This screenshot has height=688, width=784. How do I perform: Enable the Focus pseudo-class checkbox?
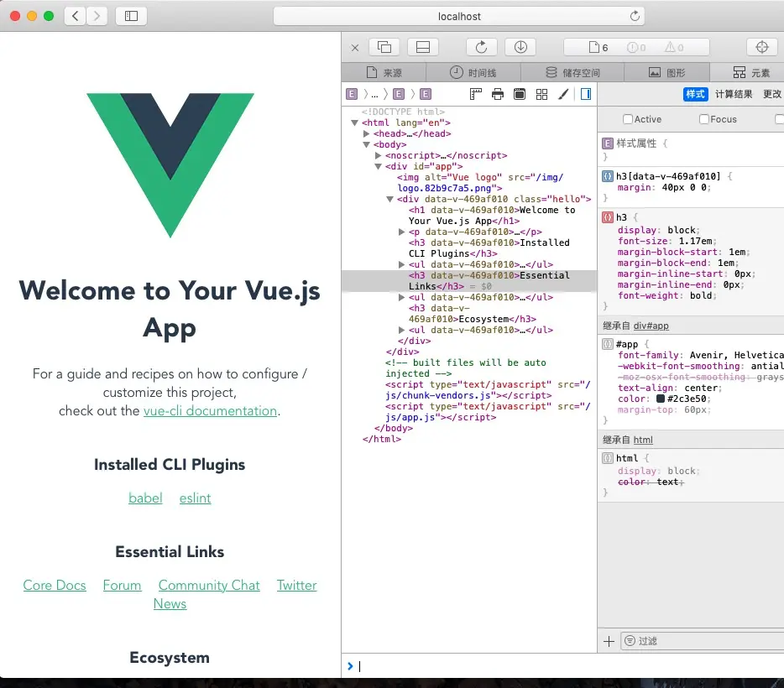[704, 119]
